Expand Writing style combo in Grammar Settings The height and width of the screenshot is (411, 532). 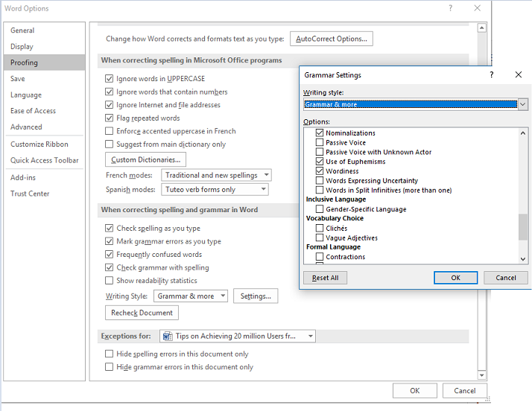[523, 104]
